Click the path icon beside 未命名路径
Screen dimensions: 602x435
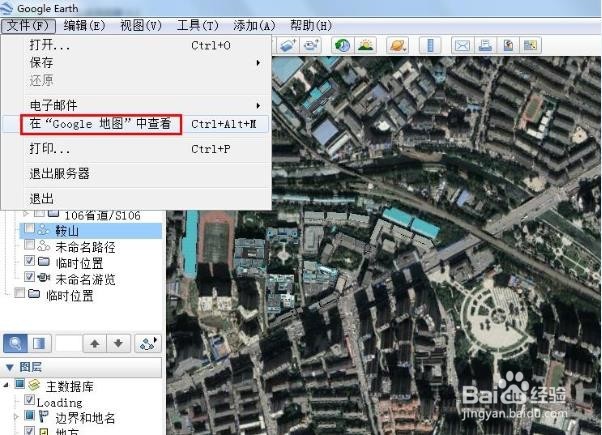(x=44, y=246)
